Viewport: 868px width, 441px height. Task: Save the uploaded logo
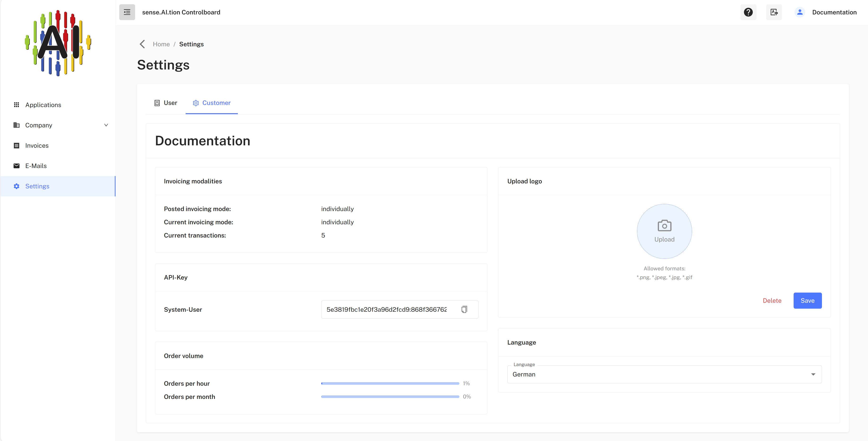coord(807,300)
